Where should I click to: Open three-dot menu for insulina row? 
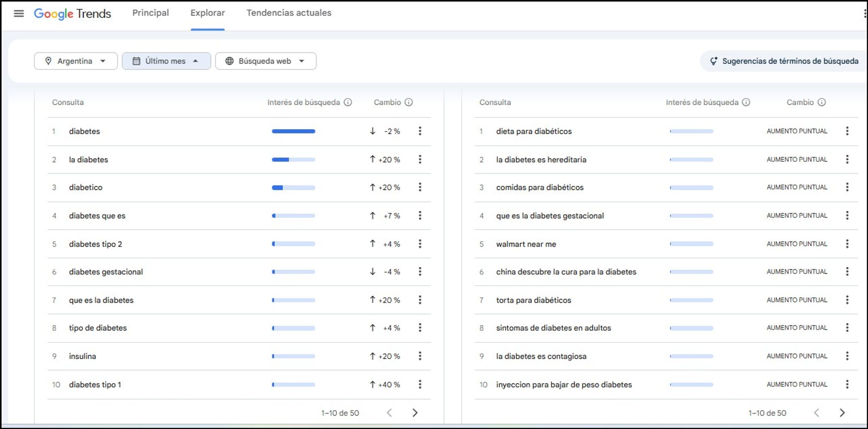[420, 356]
